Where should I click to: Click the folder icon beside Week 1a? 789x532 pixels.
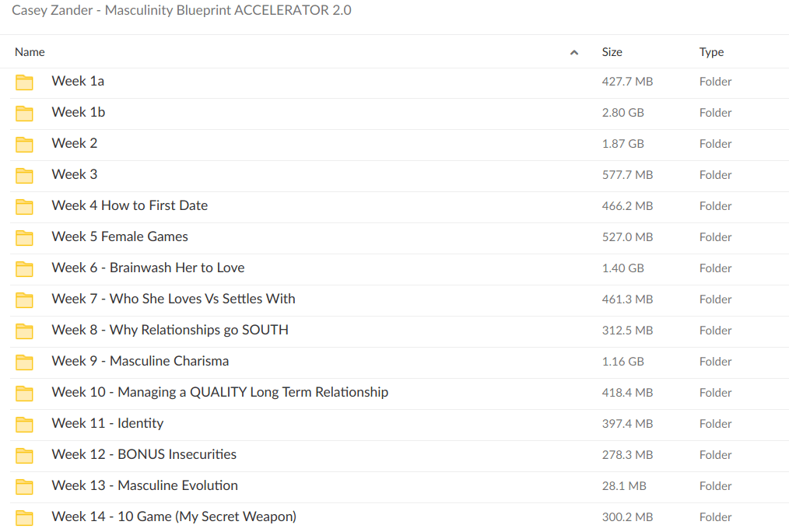(24, 81)
